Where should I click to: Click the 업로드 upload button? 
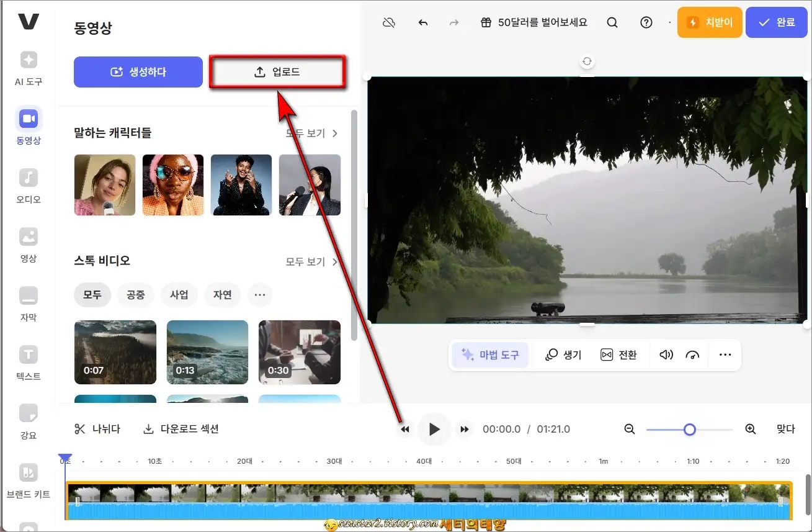277,71
